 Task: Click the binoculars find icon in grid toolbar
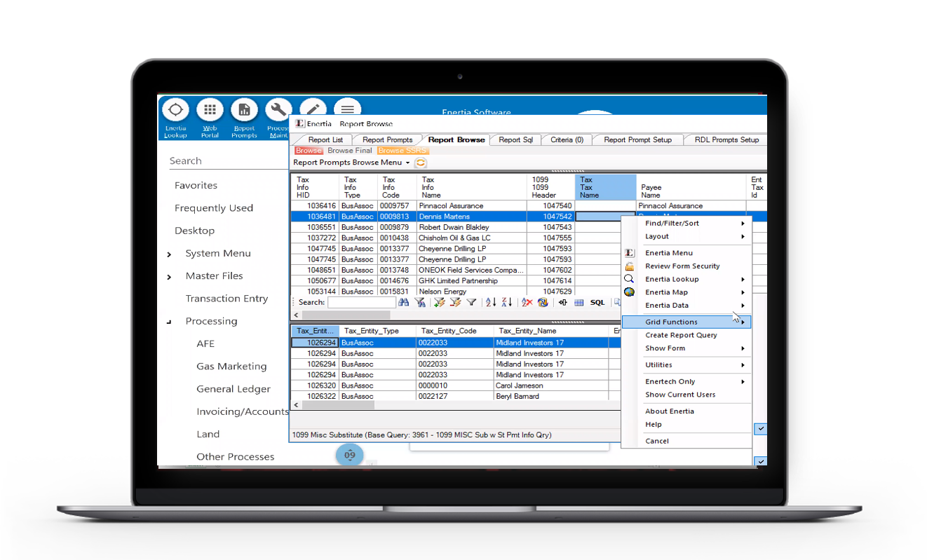(404, 302)
